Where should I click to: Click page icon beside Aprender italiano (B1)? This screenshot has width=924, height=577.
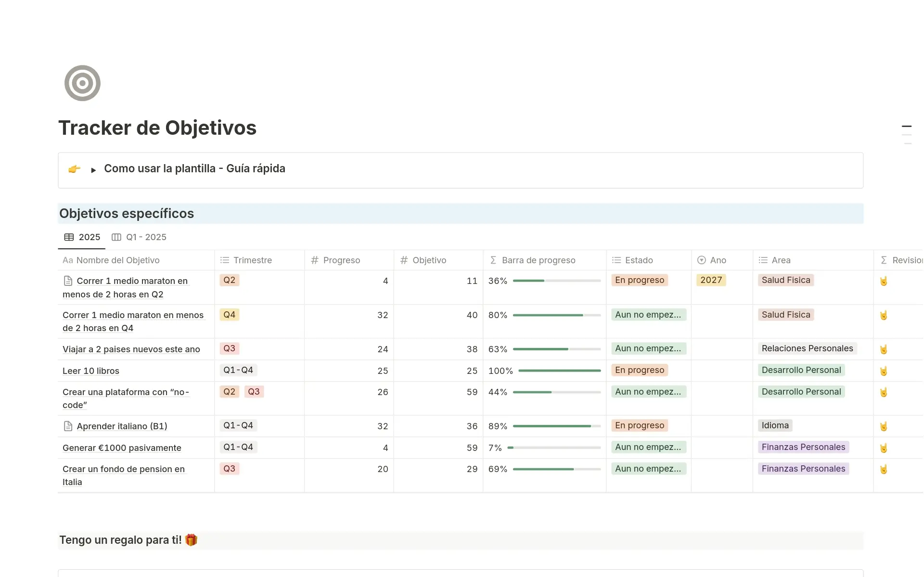pos(68,426)
